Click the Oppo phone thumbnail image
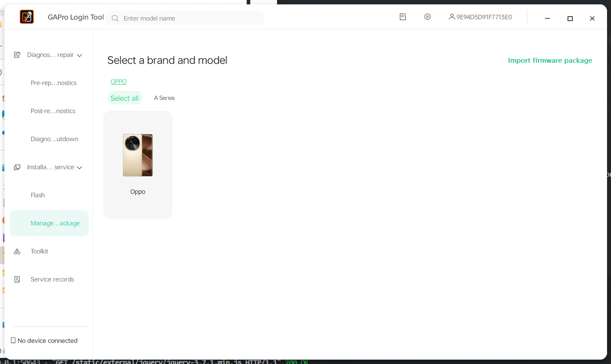Image resolution: width=611 pixels, height=364 pixels. coord(138,155)
